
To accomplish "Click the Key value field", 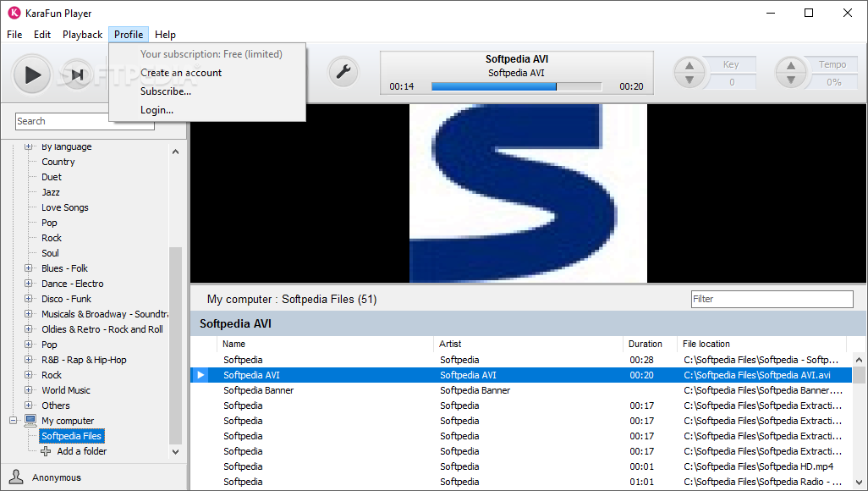I will tap(731, 82).
